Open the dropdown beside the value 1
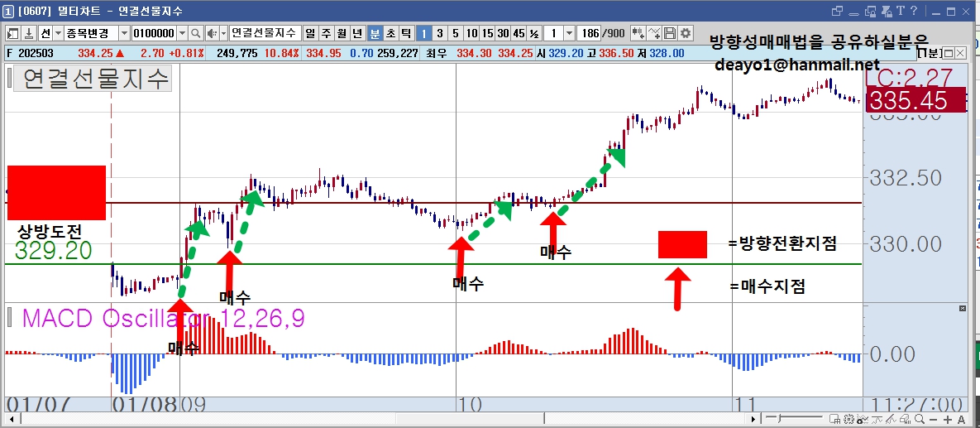 click(x=569, y=33)
